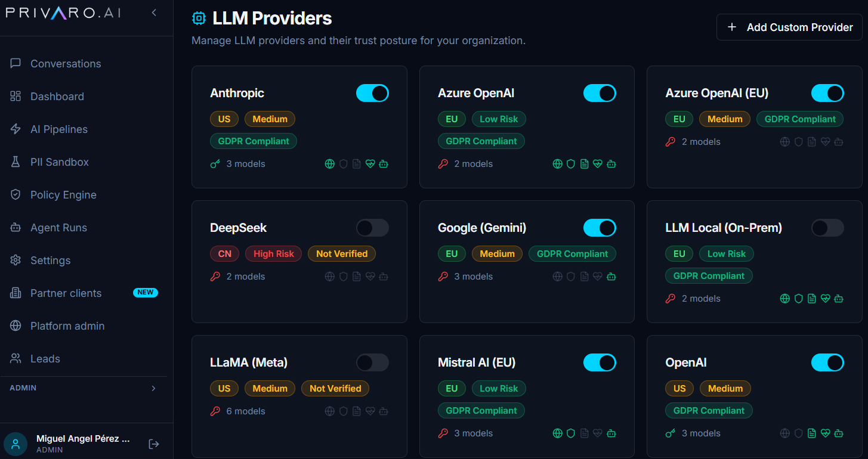
Task: Click the document icon on the OpenAI card
Action: pos(812,433)
